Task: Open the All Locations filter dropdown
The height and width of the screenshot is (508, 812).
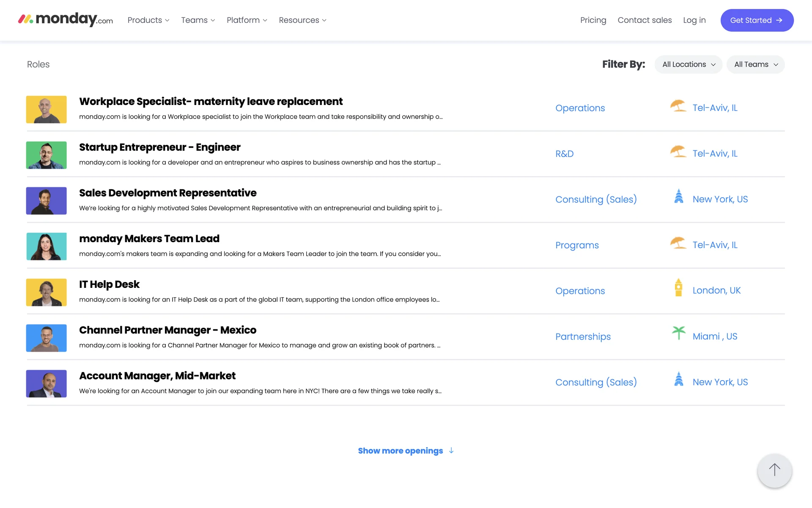Action: 688,64
